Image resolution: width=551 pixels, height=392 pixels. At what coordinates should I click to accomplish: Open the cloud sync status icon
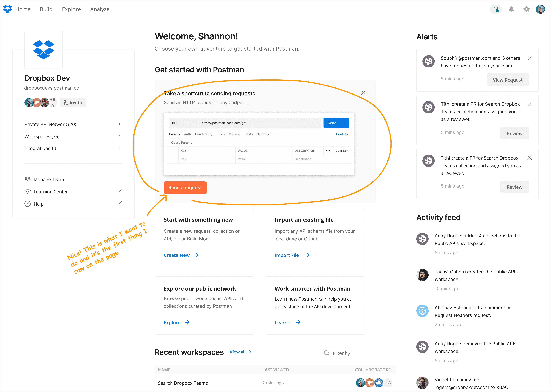coord(496,9)
